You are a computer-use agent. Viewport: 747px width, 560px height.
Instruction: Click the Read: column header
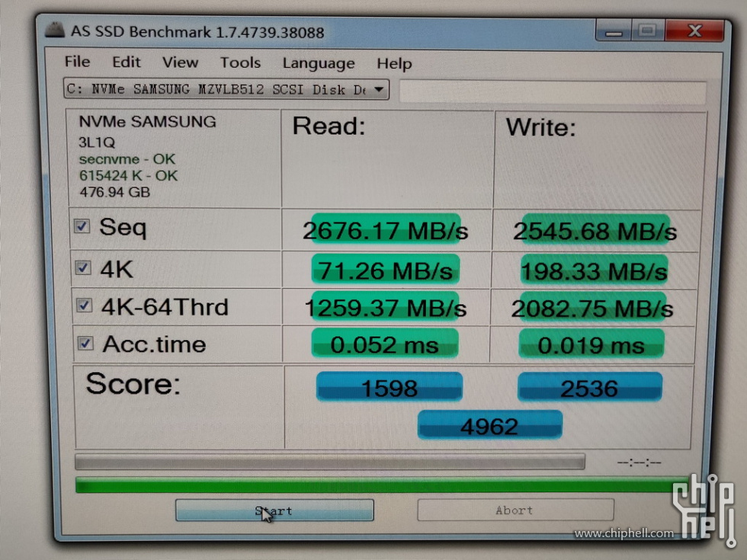[x=329, y=126]
